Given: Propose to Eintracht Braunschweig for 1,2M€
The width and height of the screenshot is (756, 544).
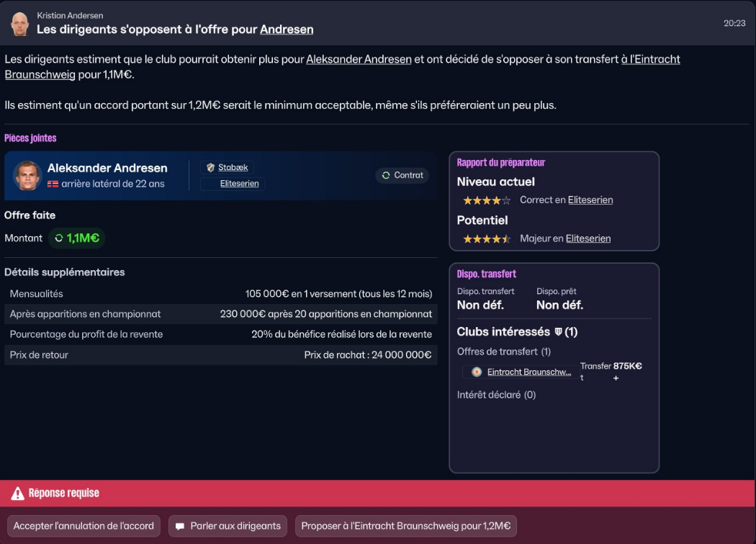Looking at the screenshot, I should click(x=405, y=526).
